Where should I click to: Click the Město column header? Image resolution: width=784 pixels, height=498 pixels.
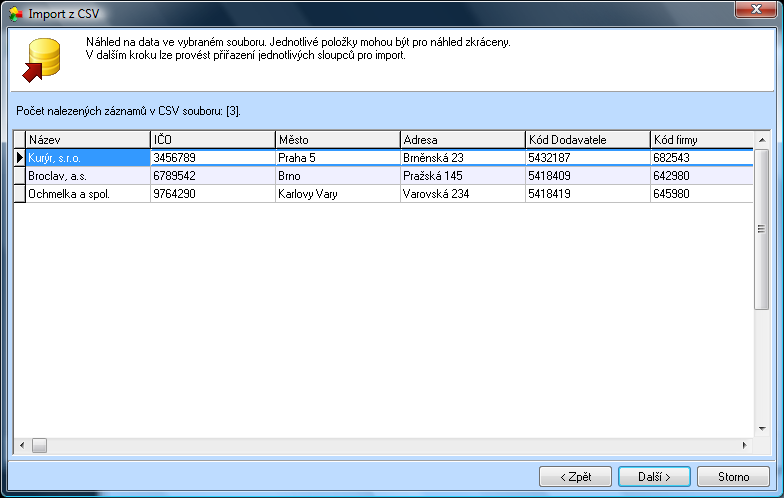[338, 140]
